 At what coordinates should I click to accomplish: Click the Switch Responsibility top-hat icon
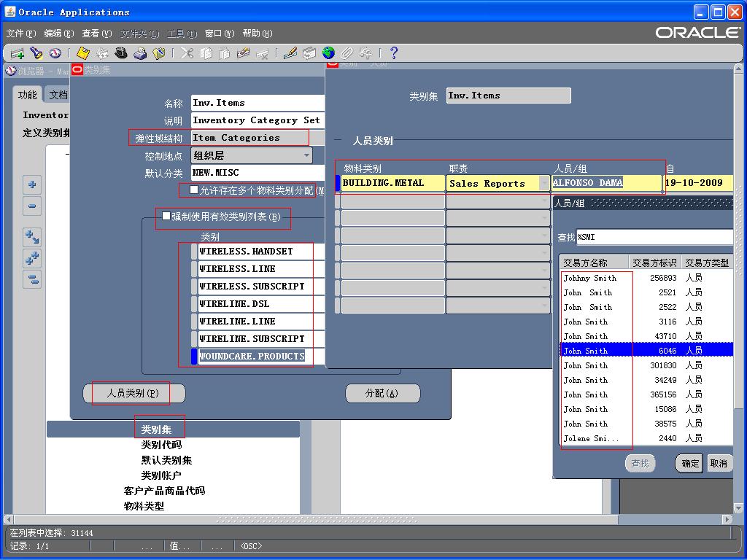coord(121,52)
